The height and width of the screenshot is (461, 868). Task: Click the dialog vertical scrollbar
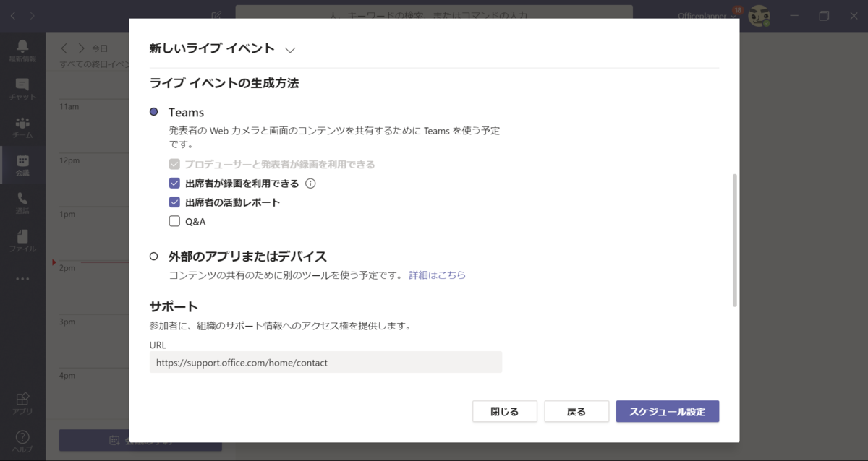(735, 240)
